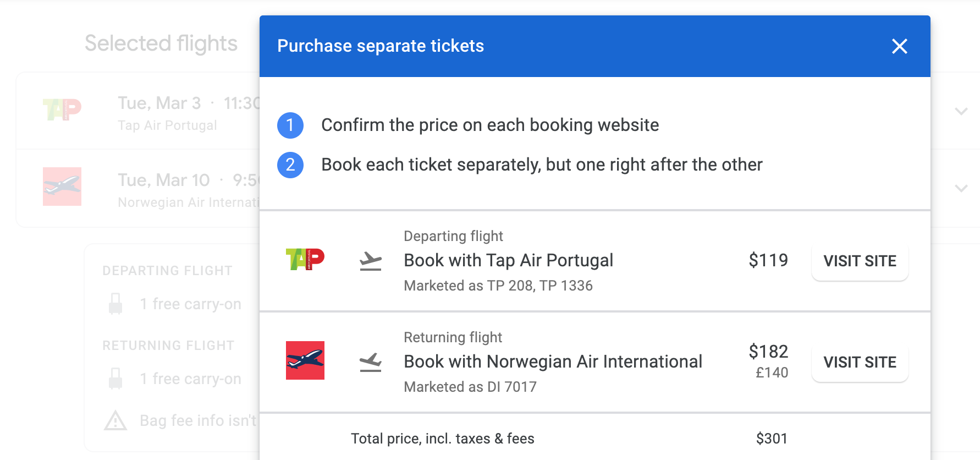Click the bag fee warning triangle icon
This screenshot has height=460, width=980.
tap(115, 421)
